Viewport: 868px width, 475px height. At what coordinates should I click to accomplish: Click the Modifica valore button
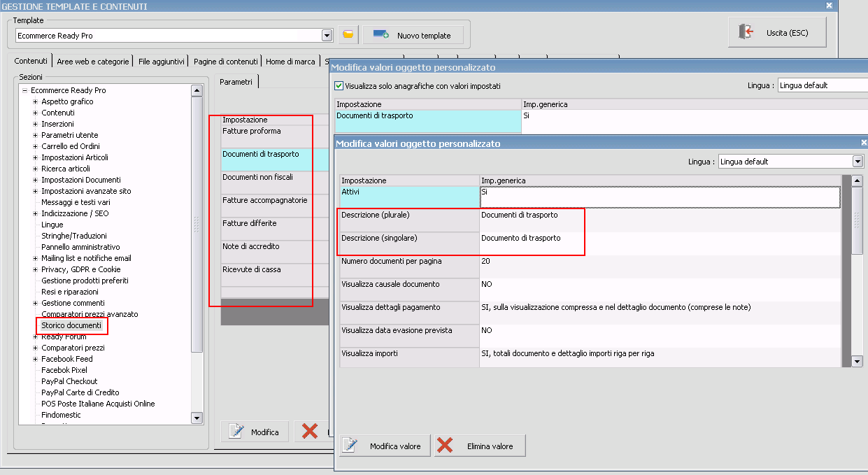click(x=385, y=446)
